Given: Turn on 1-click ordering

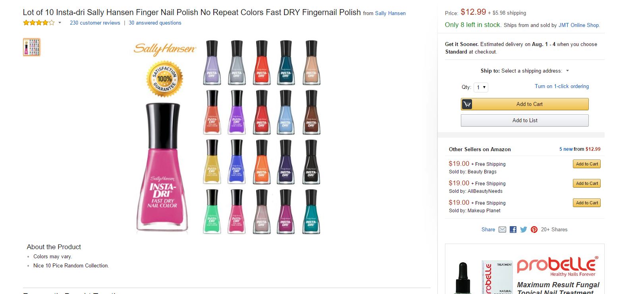Looking at the screenshot, I should (x=561, y=86).
